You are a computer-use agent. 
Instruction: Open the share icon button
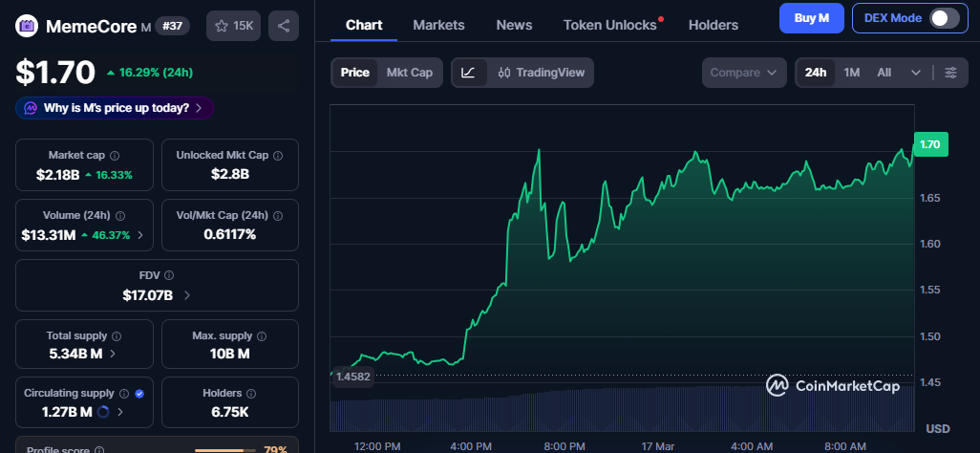(x=283, y=26)
